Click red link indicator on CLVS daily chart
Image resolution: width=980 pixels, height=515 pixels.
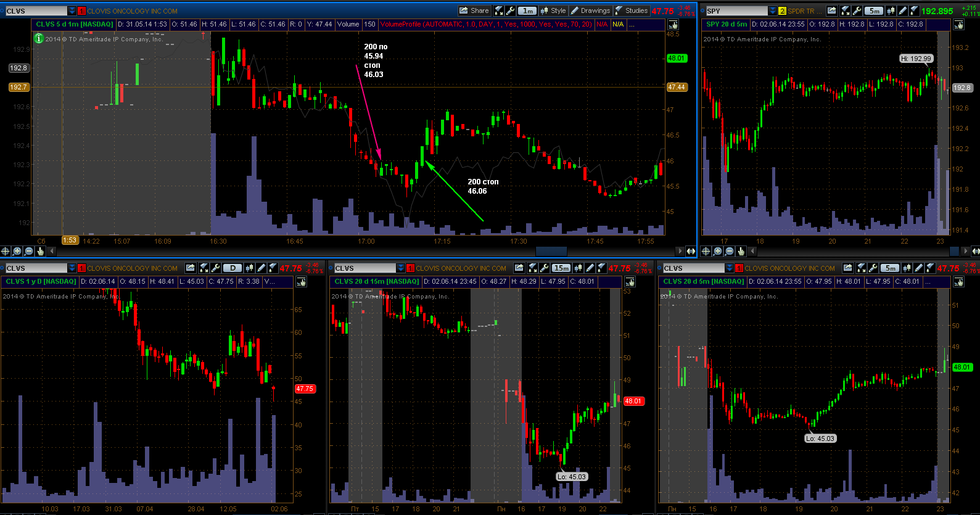[x=81, y=268]
